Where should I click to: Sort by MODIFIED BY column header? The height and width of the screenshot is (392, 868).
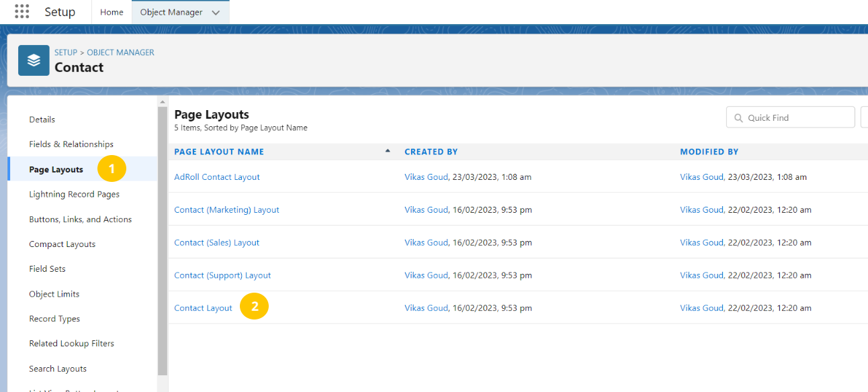pyautogui.click(x=709, y=152)
